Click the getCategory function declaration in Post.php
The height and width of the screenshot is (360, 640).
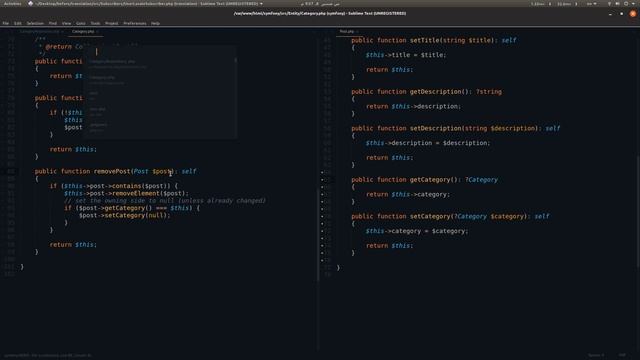pos(424,180)
